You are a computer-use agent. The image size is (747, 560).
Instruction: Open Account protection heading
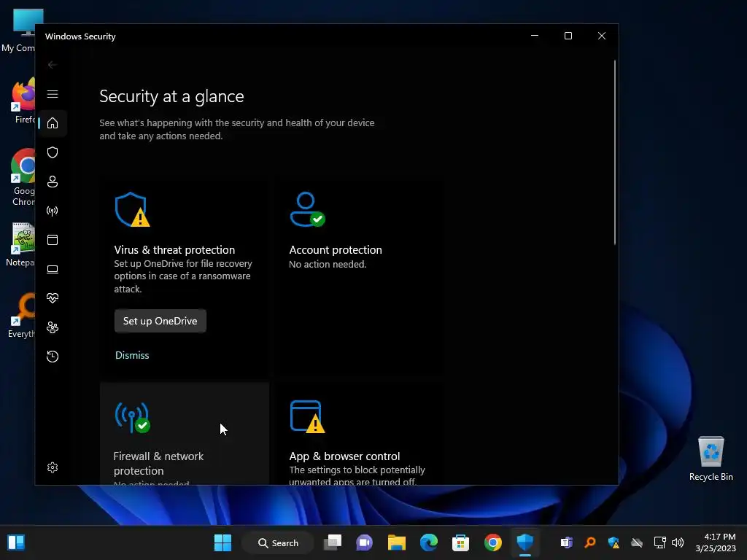tap(336, 250)
